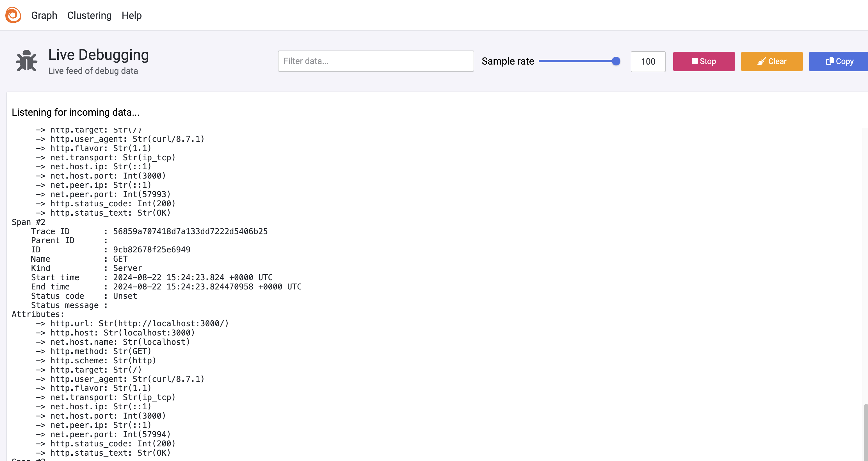
Task: Select Trace ID value 56859a707418d7a133dd7222d5406b25
Action: tap(190, 232)
